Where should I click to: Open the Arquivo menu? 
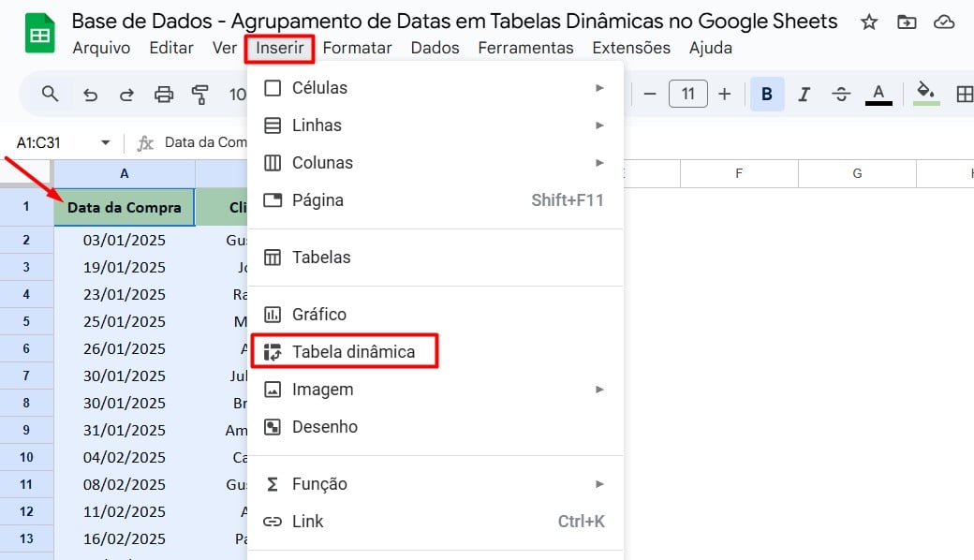101,48
